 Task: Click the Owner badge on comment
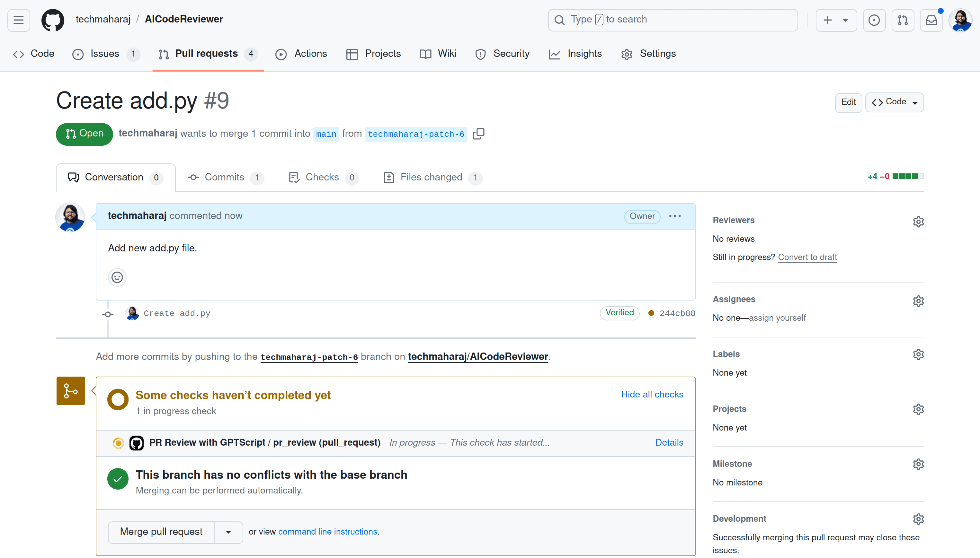[642, 216]
